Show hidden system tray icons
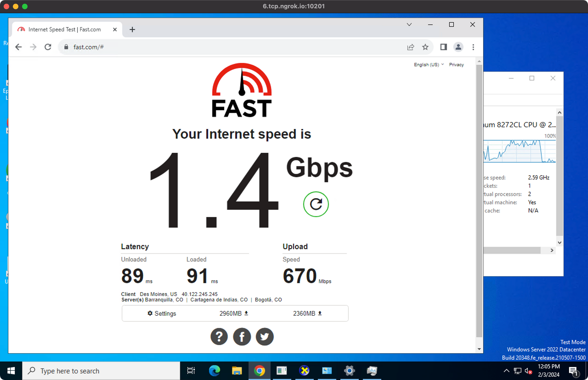 (506, 371)
